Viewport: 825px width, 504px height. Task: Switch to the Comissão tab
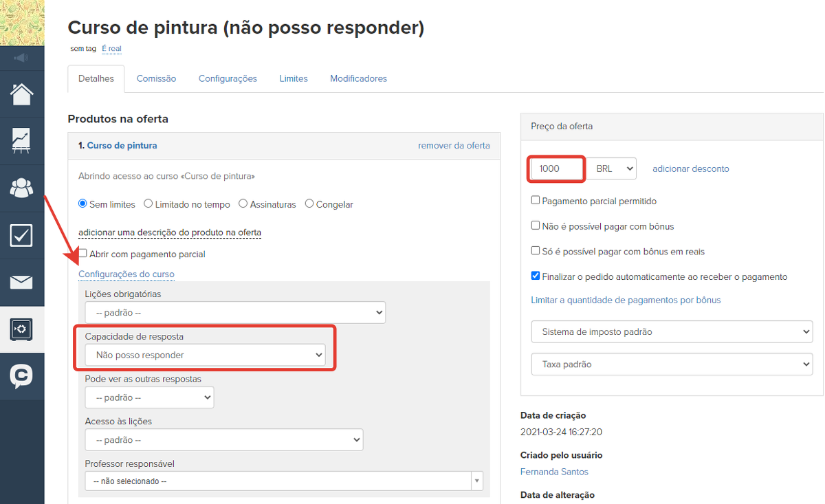(156, 79)
